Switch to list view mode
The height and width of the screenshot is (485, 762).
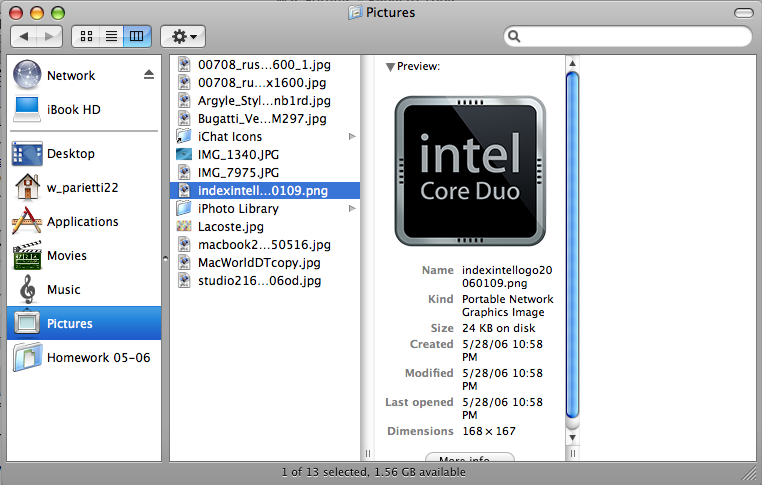pyautogui.click(x=111, y=36)
